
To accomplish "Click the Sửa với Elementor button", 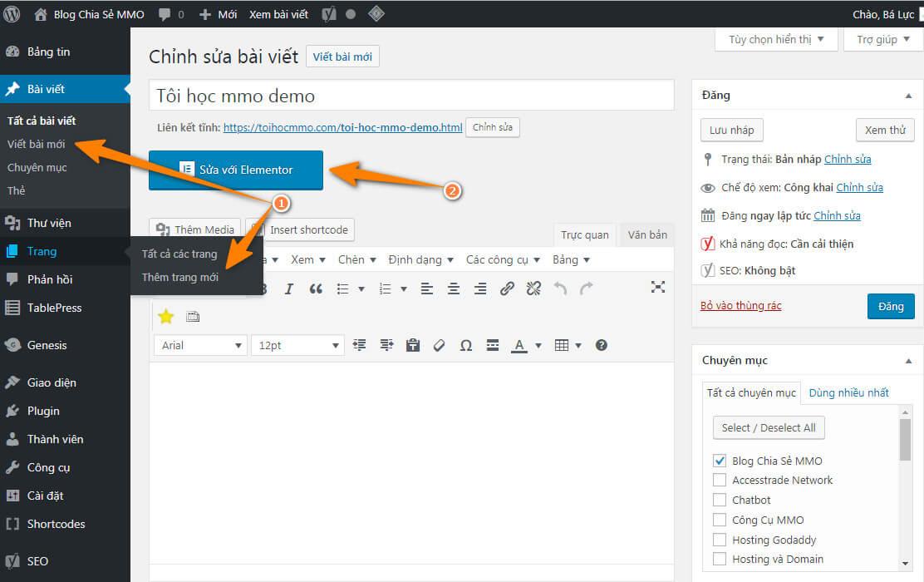I will 236,170.
